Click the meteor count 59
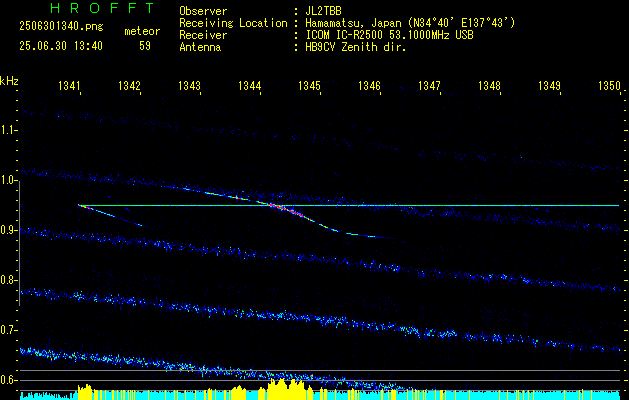This screenshot has width=629, height=400. point(145,46)
